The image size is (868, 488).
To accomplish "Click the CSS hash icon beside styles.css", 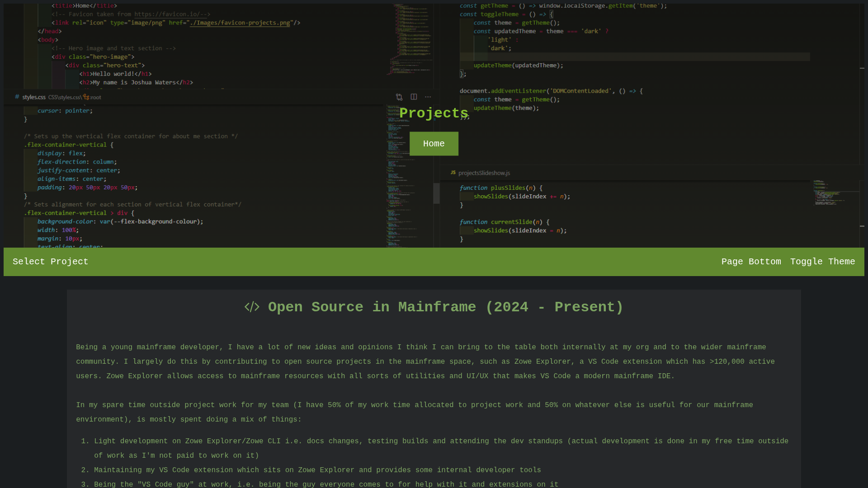I will coord(17,97).
